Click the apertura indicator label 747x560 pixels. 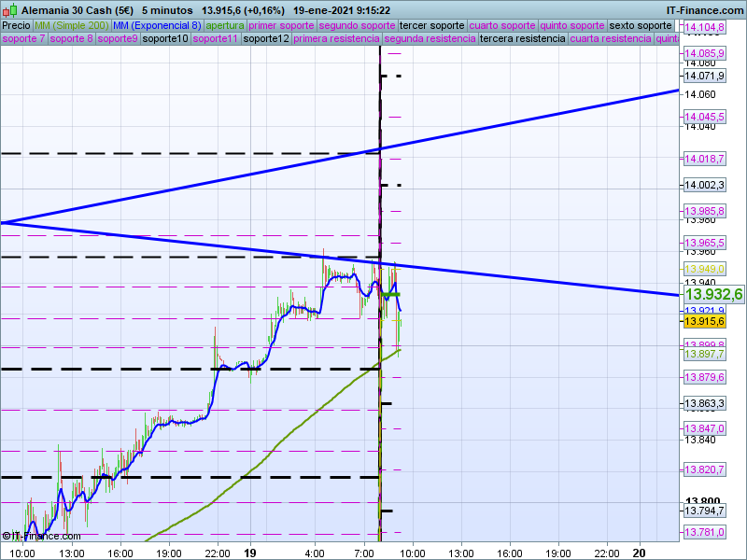point(225,25)
